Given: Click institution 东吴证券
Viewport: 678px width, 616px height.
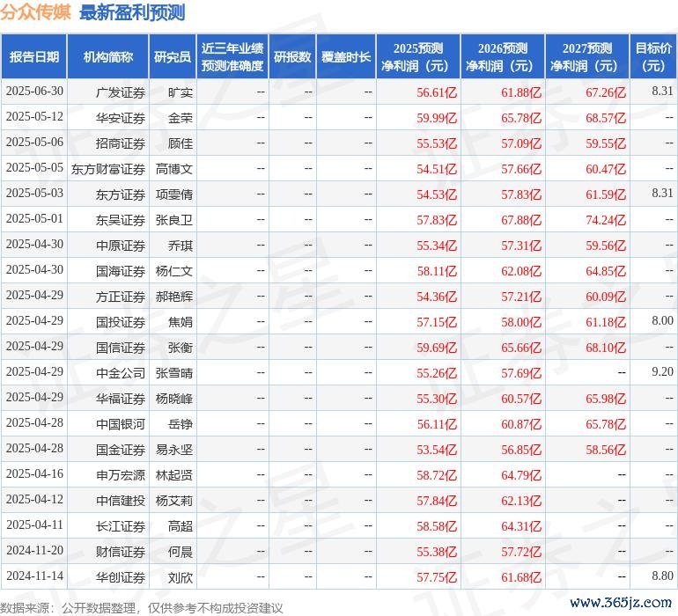Looking at the screenshot, I should [121, 220].
